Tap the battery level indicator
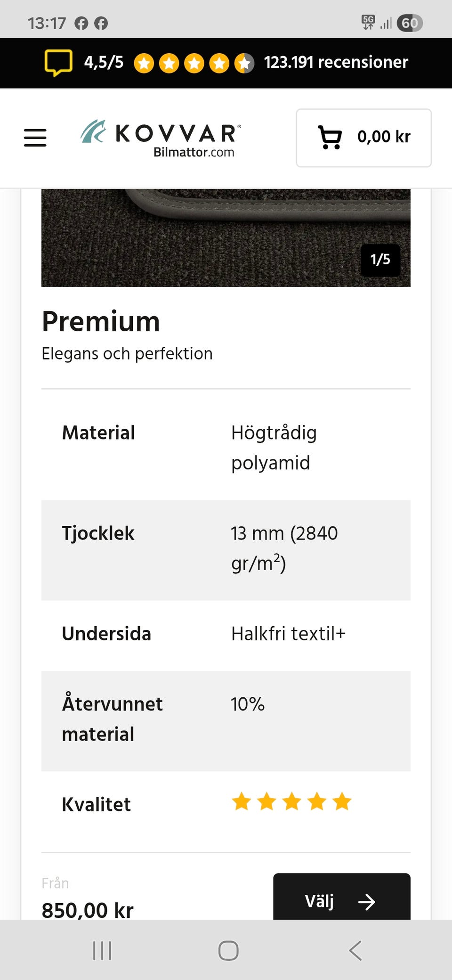Screen dimensions: 452x980 pos(409,23)
